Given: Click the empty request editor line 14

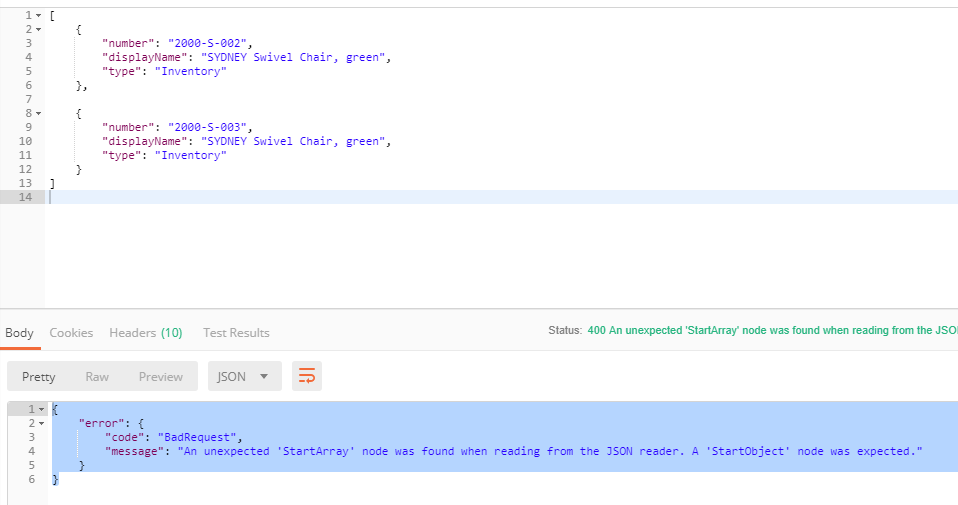Looking at the screenshot, I should pos(501,197).
